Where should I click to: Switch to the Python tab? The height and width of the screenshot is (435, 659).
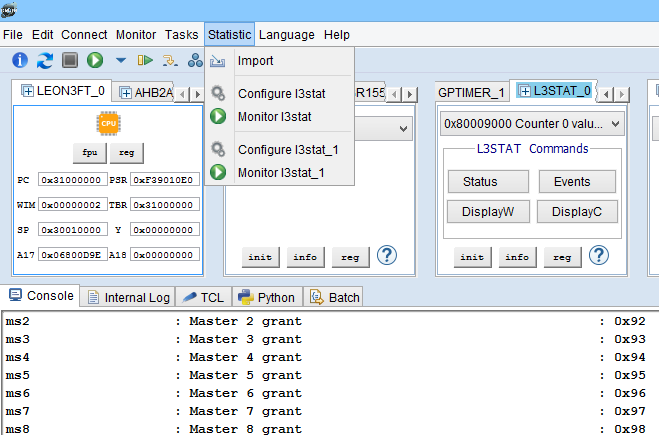(x=267, y=298)
